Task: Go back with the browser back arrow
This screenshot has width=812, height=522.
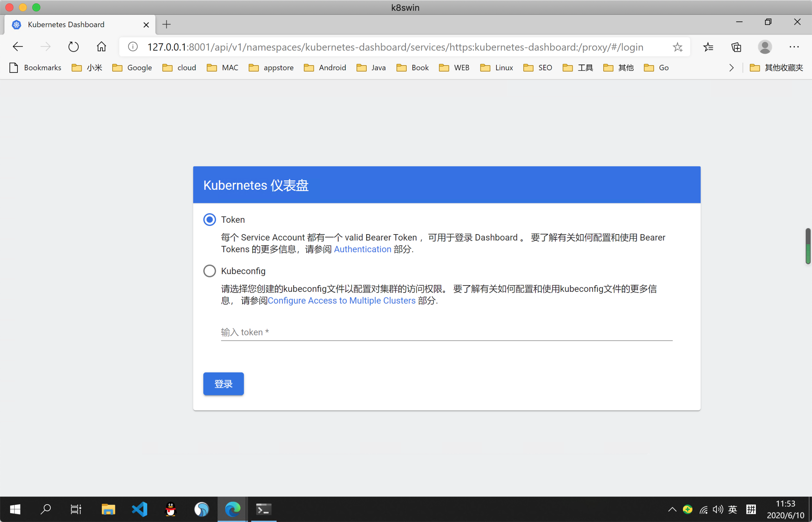Action: click(x=17, y=47)
